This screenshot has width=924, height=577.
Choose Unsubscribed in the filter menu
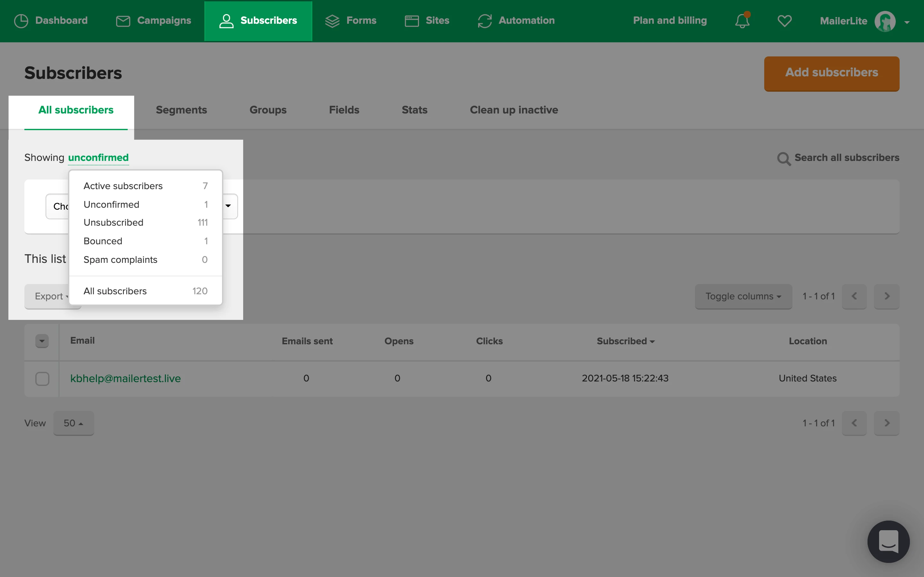tap(113, 222)
